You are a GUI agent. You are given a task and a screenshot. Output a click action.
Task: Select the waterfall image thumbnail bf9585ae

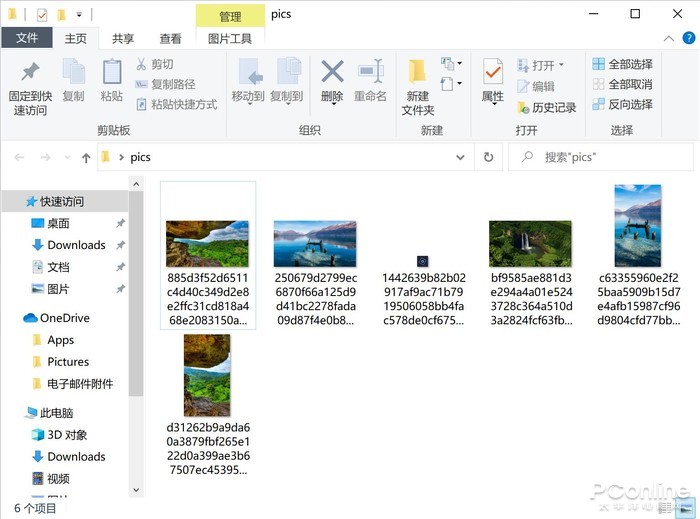[x=530, y=244]
